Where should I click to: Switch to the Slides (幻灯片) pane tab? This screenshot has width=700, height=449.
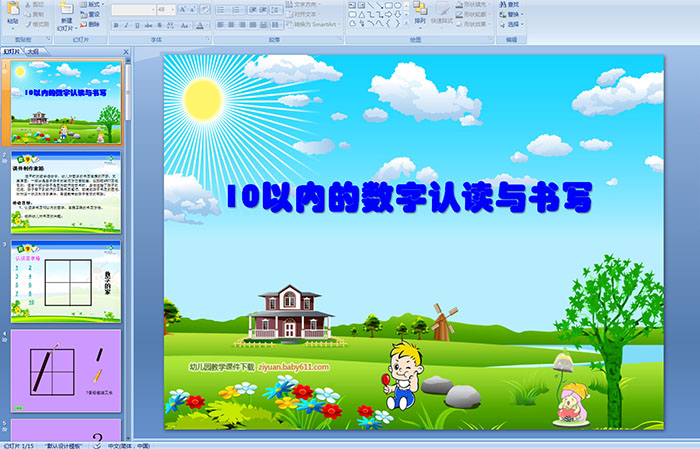pyautogui.click(x=12, y=52)
